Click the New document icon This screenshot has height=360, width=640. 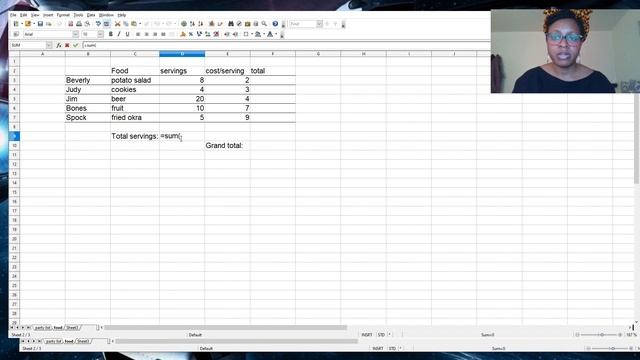[x=16, y=24]
